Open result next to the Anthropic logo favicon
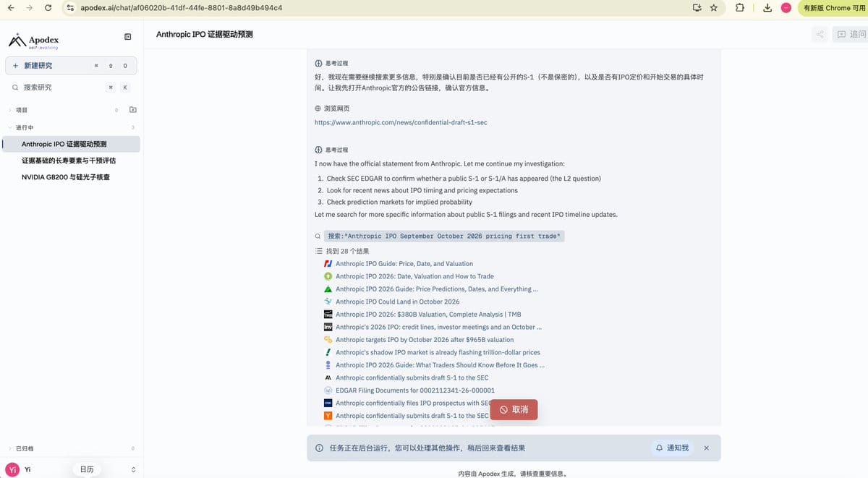 pos(412,377)
